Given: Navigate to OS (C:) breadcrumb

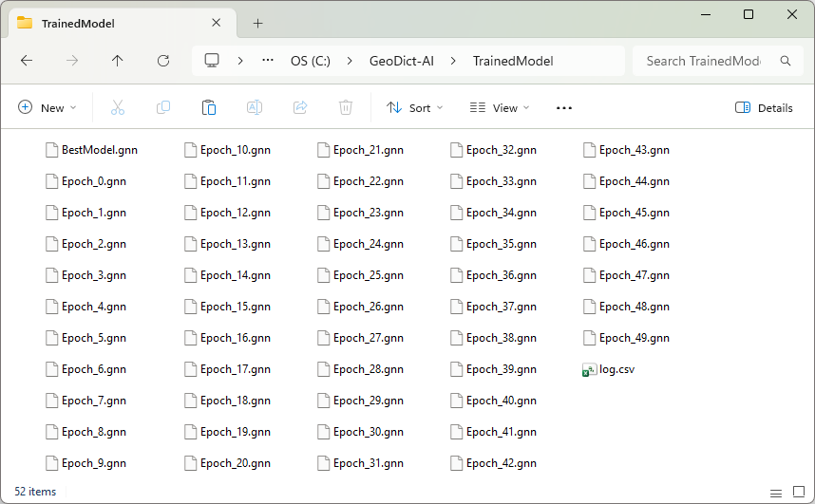Looking at the screenshot, I should pos(311,61).
